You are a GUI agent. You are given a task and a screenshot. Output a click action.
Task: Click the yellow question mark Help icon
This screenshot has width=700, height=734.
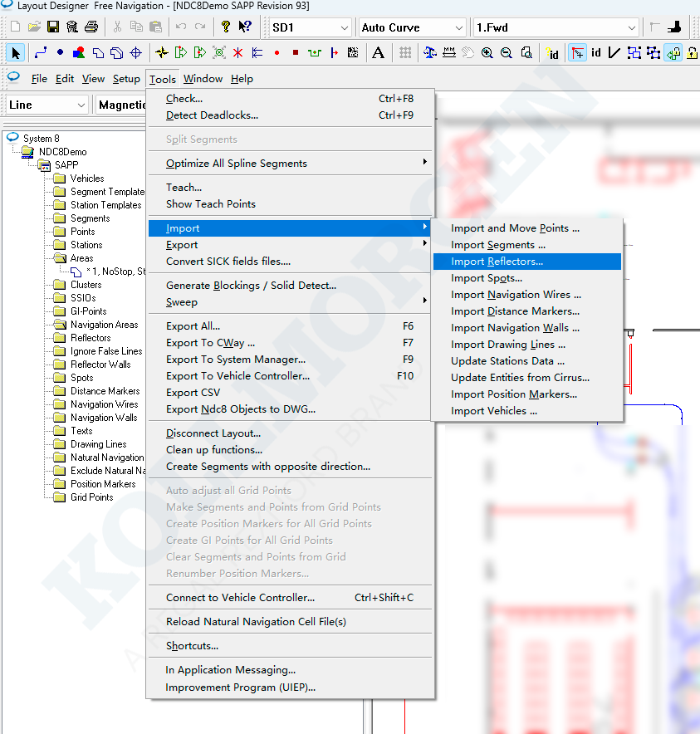coord(226,27)
